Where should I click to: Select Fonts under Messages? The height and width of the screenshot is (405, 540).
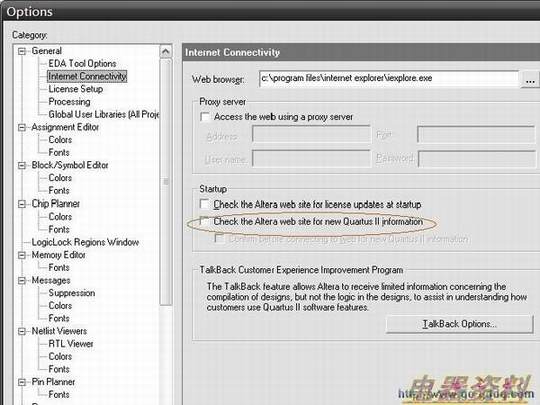pos(59,319)
